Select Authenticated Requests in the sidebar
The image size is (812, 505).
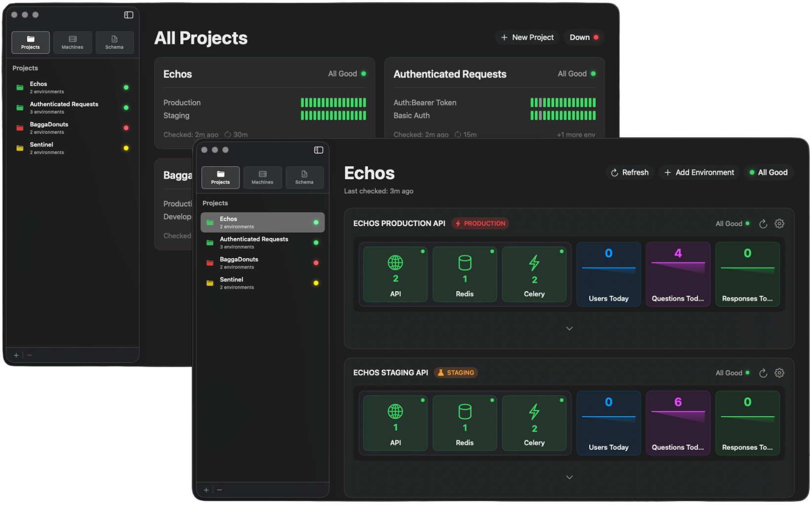[x=254, y=242]
